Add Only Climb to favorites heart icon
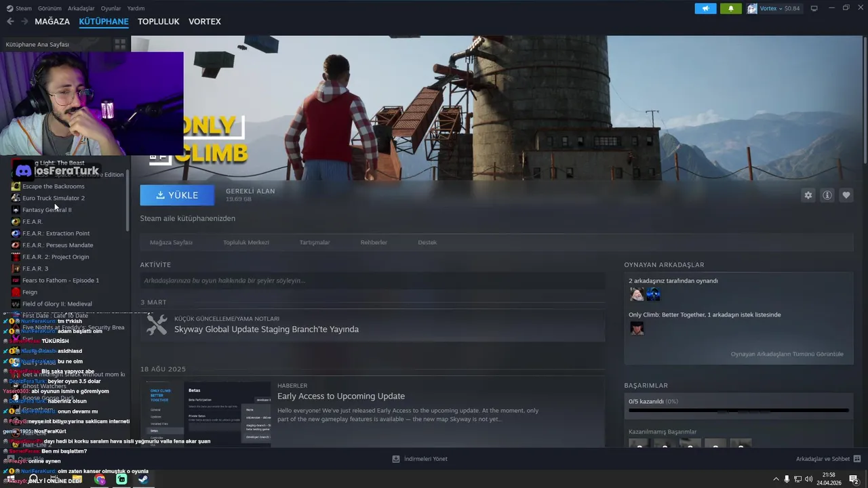Screen dimensions: 868x488 (846, 195)
